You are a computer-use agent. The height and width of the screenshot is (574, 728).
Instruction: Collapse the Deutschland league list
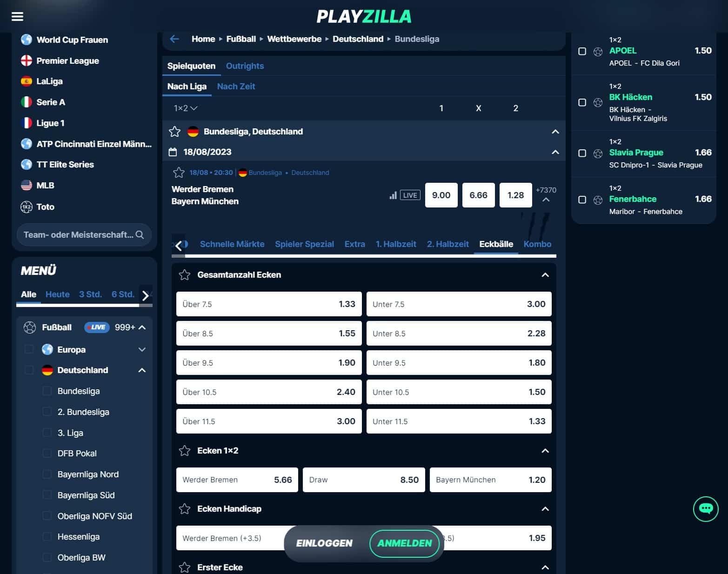[x=142, y=370]
